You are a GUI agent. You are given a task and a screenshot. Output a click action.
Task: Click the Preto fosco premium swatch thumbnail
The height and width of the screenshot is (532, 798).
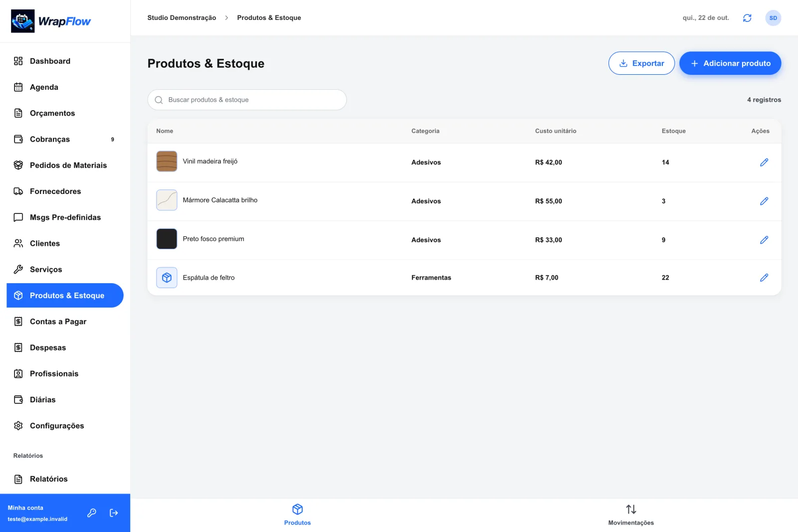coord(167,239)
